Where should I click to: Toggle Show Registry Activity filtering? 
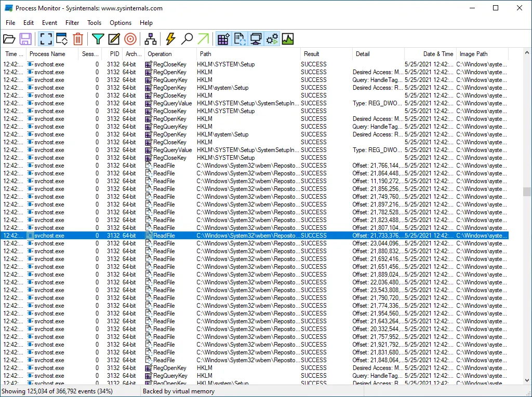coord(222,38)
